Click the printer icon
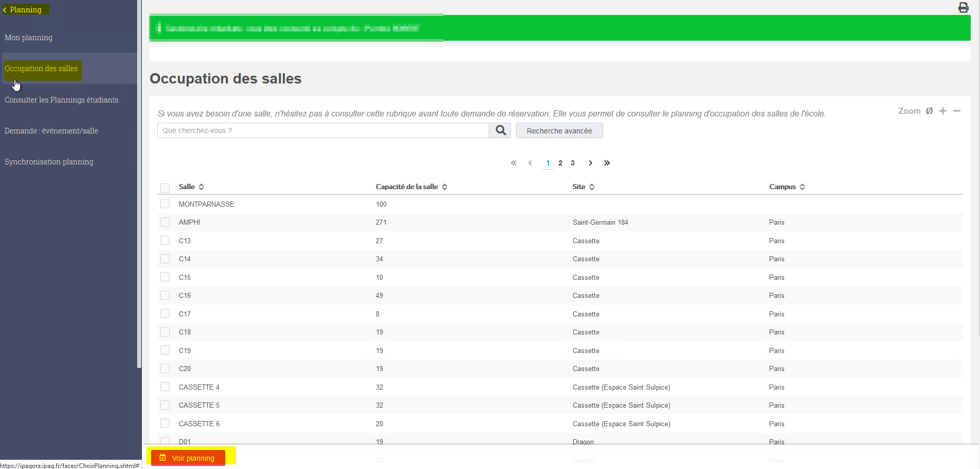This screenshot has width=980, height=469. pos(963,7)
